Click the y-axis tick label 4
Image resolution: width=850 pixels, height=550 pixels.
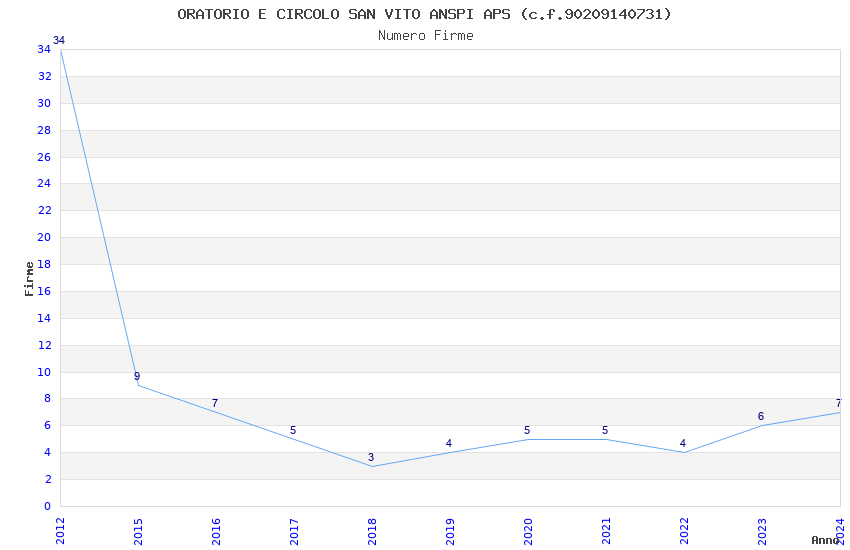click(x=48, y=452)
